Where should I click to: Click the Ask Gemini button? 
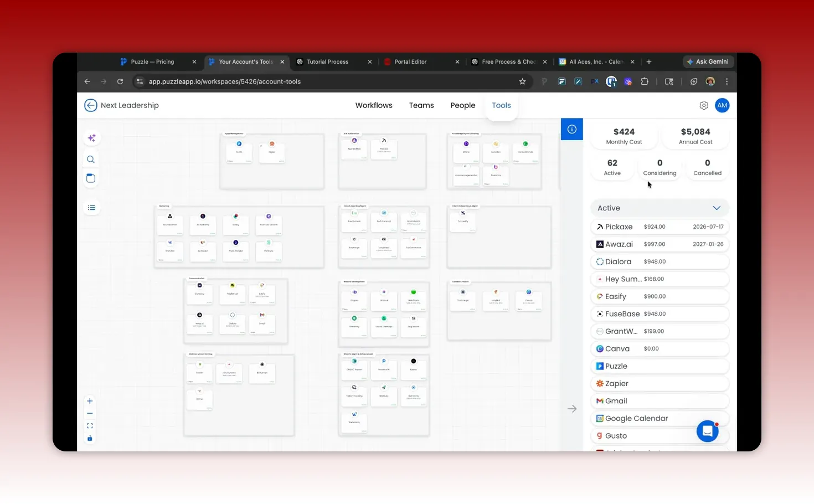click(x=708, y=61)
